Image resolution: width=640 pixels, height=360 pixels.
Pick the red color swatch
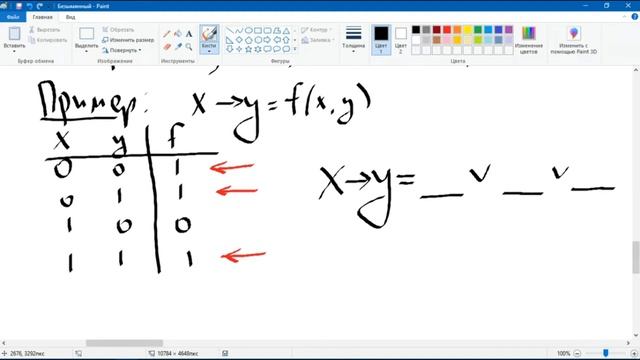[x=447, y=29]
